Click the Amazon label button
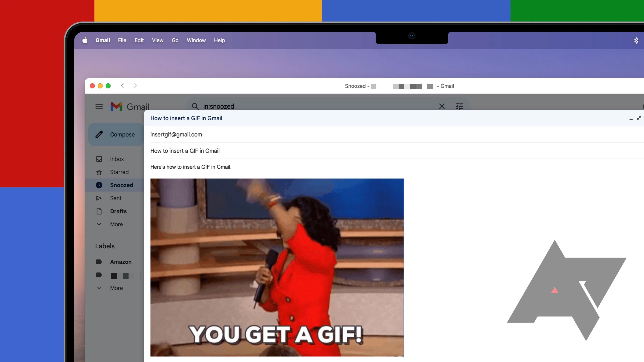Viewport: 644px width, 362px height. 120,262
